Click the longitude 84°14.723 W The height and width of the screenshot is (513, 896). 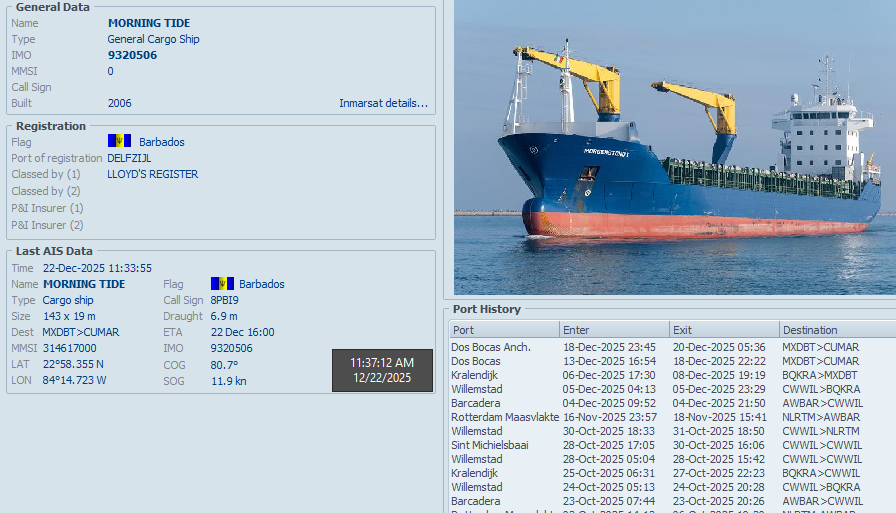click(74, 380)
